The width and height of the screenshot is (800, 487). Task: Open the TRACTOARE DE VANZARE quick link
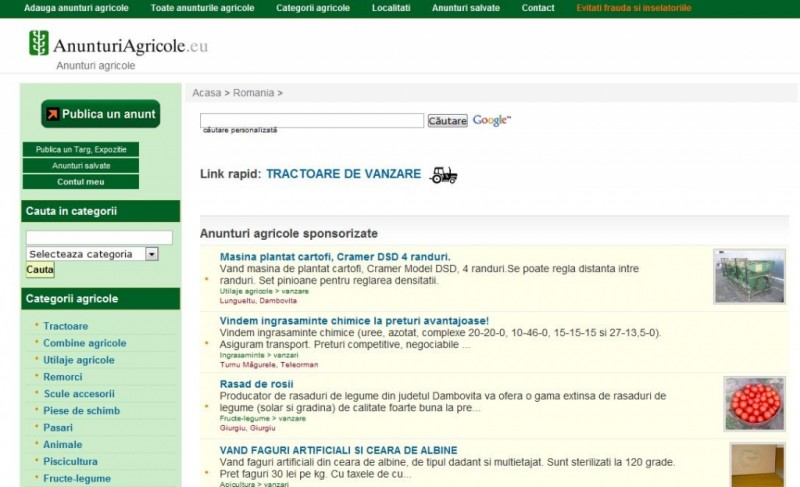tap(343, 174)
